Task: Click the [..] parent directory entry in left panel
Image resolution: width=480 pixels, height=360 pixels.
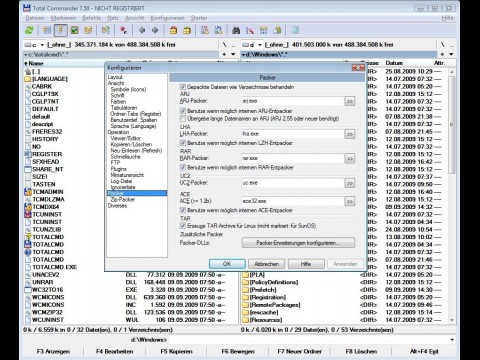Action: pyautogui.click(x=33, y=71)
